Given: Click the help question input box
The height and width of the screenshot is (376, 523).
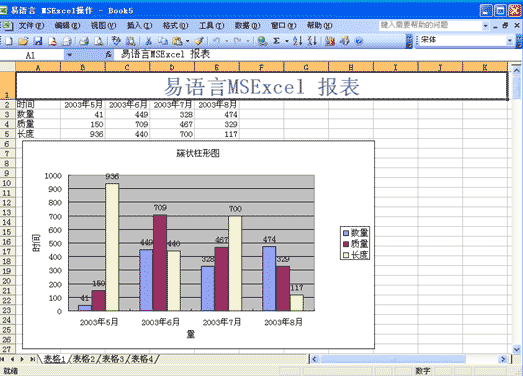Looking at the screenshot, I should 431,25.
